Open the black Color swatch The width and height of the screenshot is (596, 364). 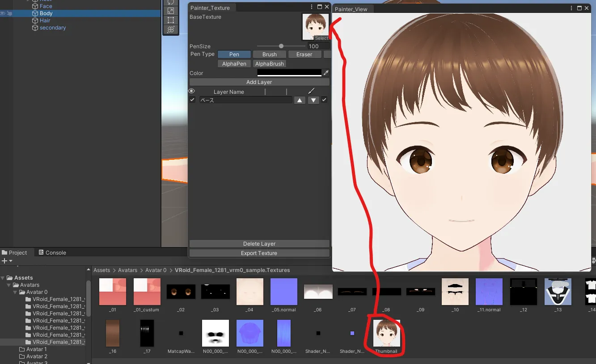tap(289, 73)
